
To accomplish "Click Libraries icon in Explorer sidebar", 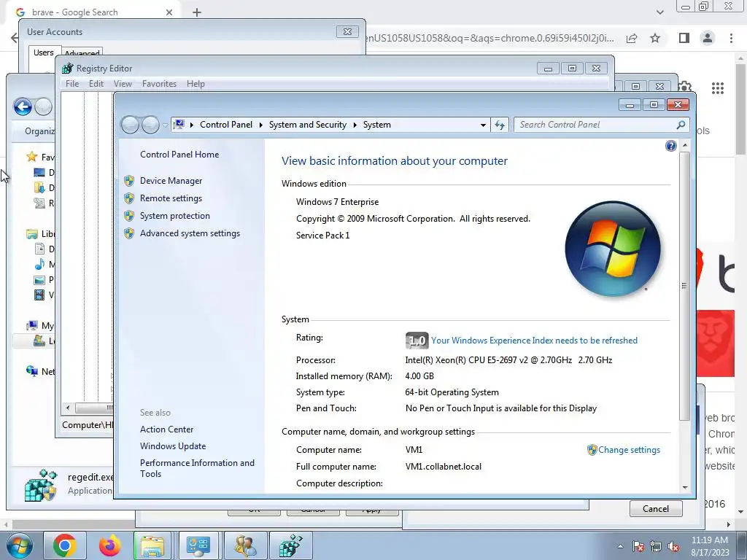I will coord(32,234).
